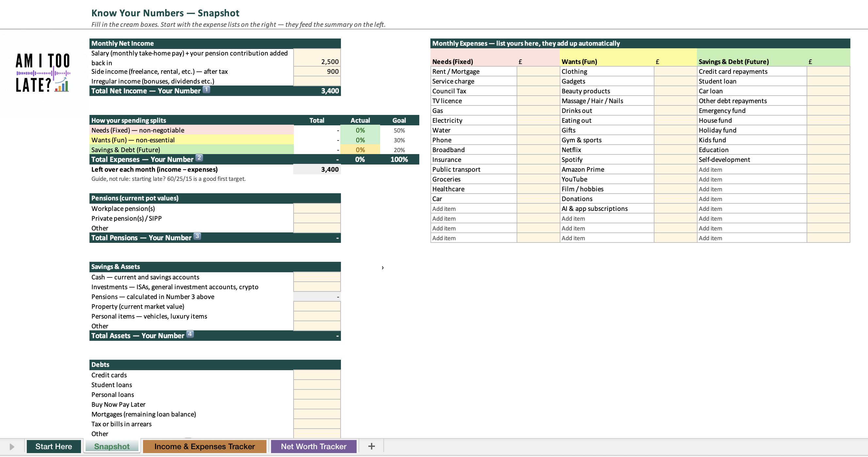This screenshot has width=868, height=457.
Task: Add a new sheet with plus button
Action: [371, 446]
